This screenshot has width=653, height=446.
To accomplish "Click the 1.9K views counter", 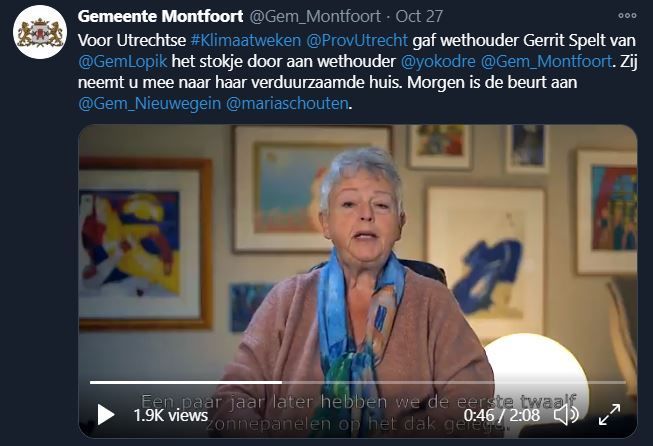I will tap(171, 415).
